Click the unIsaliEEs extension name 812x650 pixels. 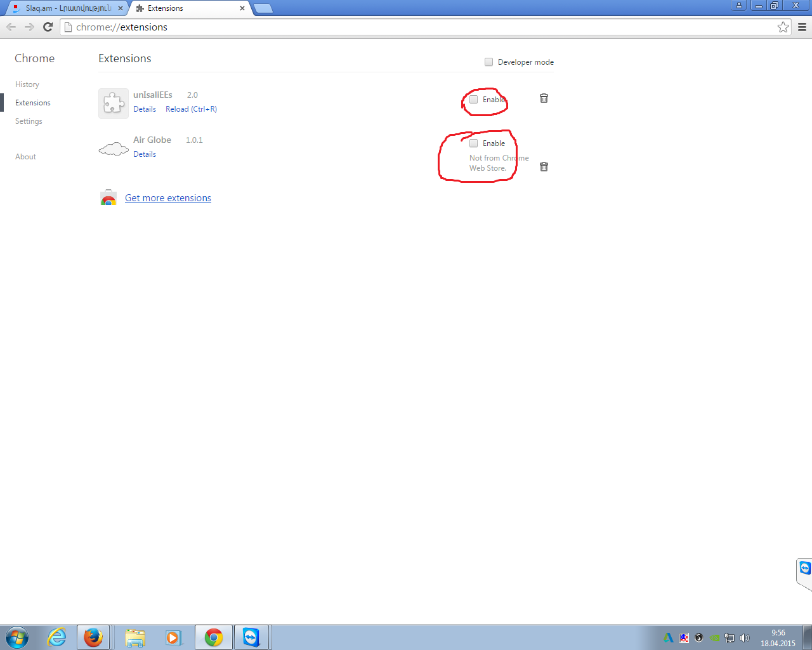tap(153, 95)
